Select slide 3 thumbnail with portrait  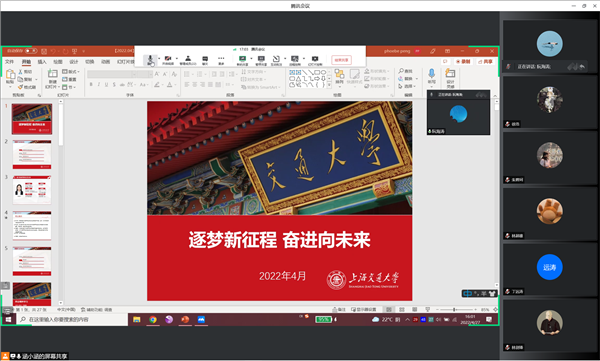(x=32, y=190)
